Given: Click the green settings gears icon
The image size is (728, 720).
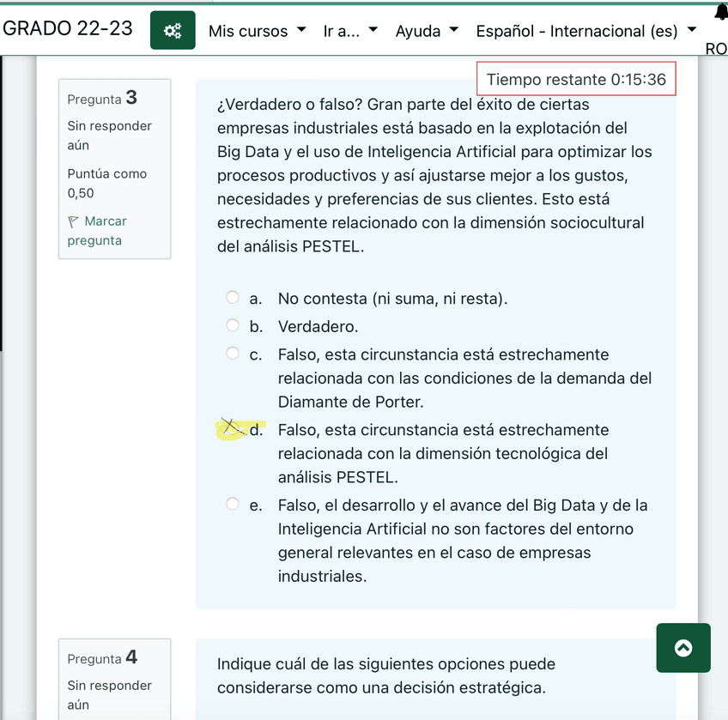Looking at the screenshot, I should (x=173, y=31).
